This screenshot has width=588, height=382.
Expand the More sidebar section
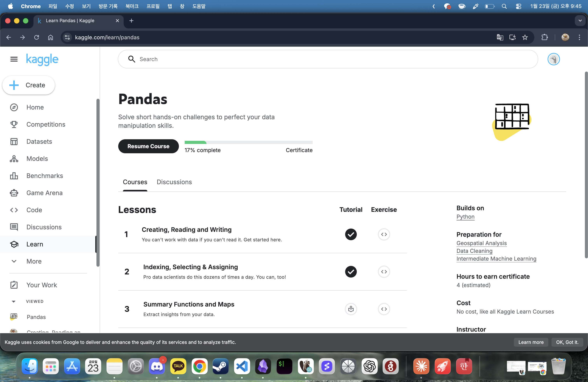pos(34,261)
